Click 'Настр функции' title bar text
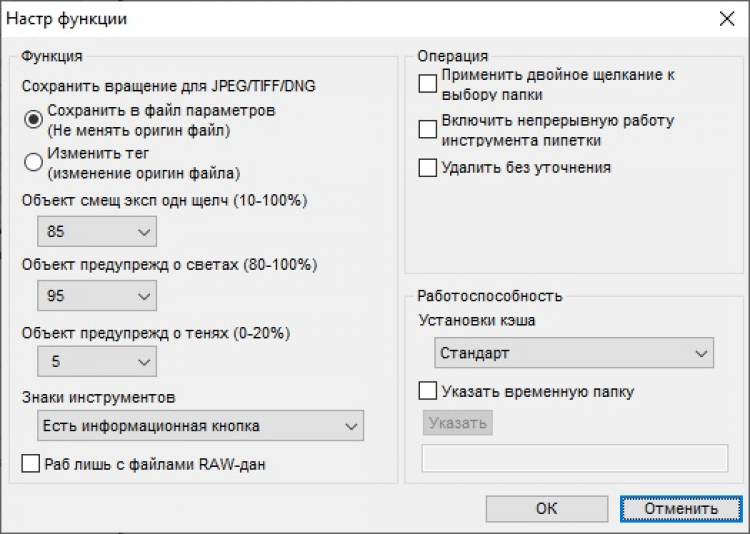This screenshot has height=534, width=750. [68, 19]
